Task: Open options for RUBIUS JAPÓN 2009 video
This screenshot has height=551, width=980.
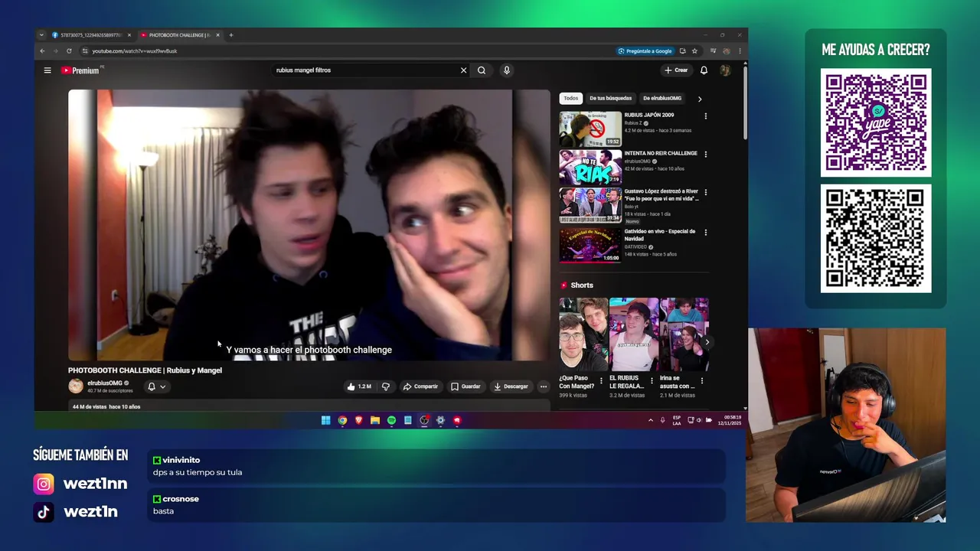Action: coord(706,116)
